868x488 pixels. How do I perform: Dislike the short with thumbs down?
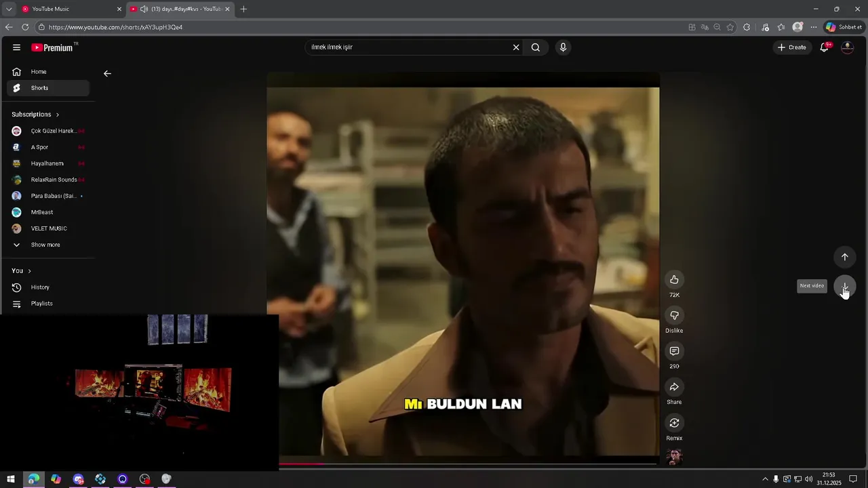point(674,315)
